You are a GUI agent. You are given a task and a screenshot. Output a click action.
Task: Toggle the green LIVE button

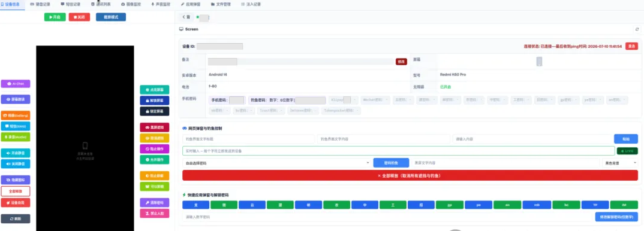pyautogui.click(x=627, y=151)
